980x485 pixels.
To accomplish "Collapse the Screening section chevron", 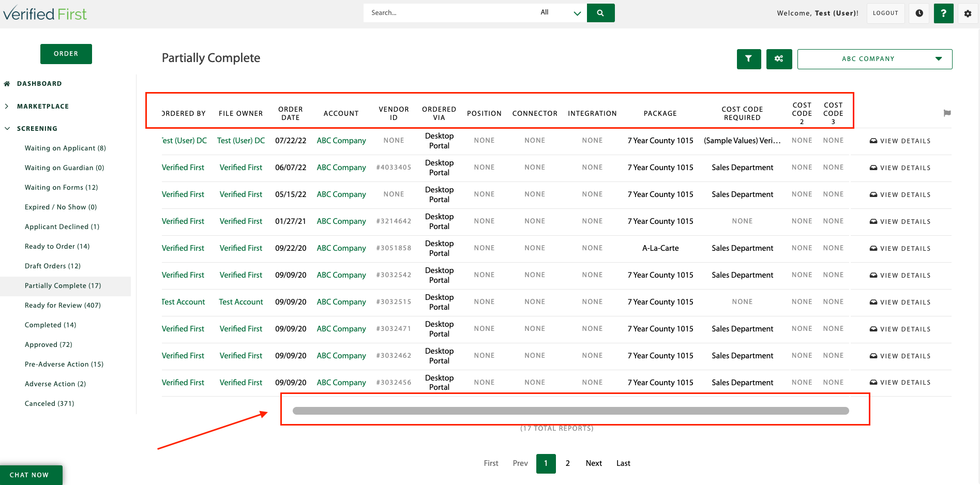I will [7, 129].
